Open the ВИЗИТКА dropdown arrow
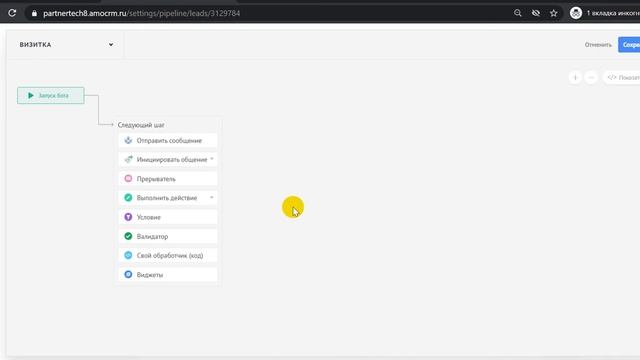This screenshot has height=360, width=640. click(x=111, y=44)
